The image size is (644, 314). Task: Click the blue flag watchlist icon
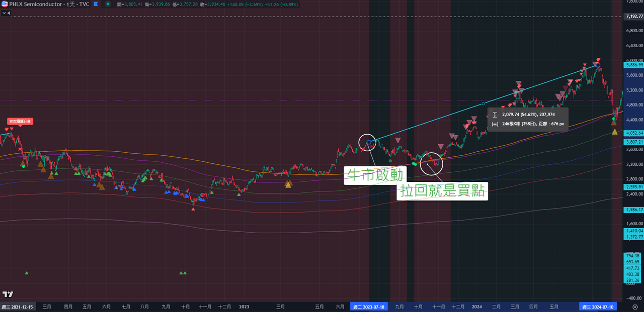[x=96, y=4]
